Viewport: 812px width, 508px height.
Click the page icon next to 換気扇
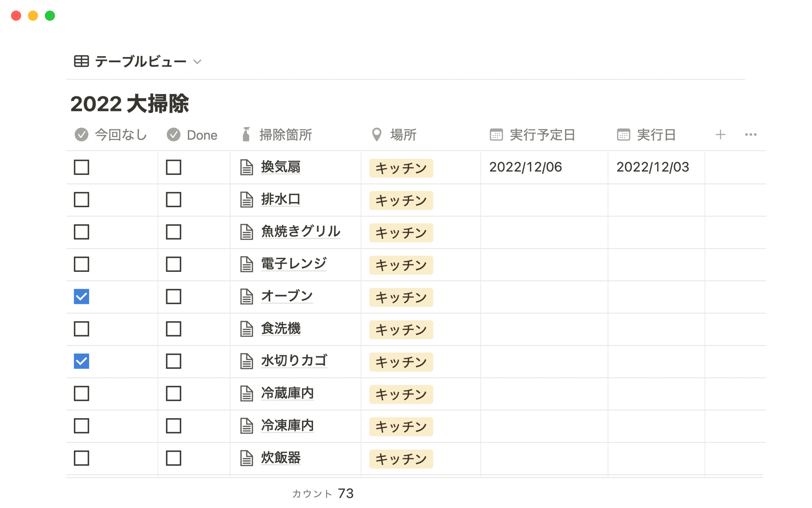[x=247, y=167]
